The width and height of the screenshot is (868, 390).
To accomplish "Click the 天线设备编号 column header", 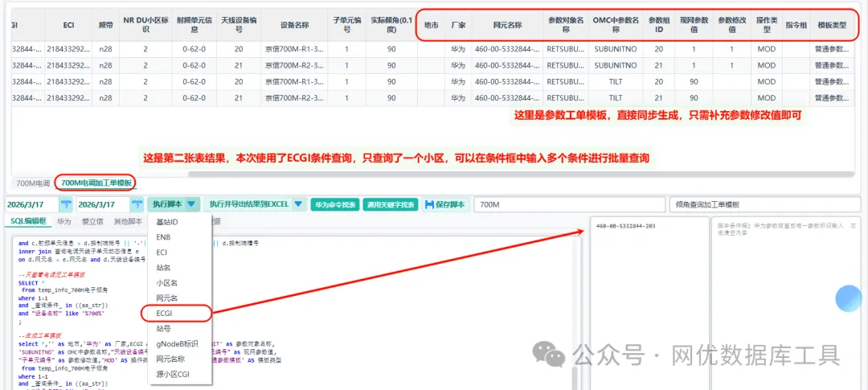I will [239, 25].
